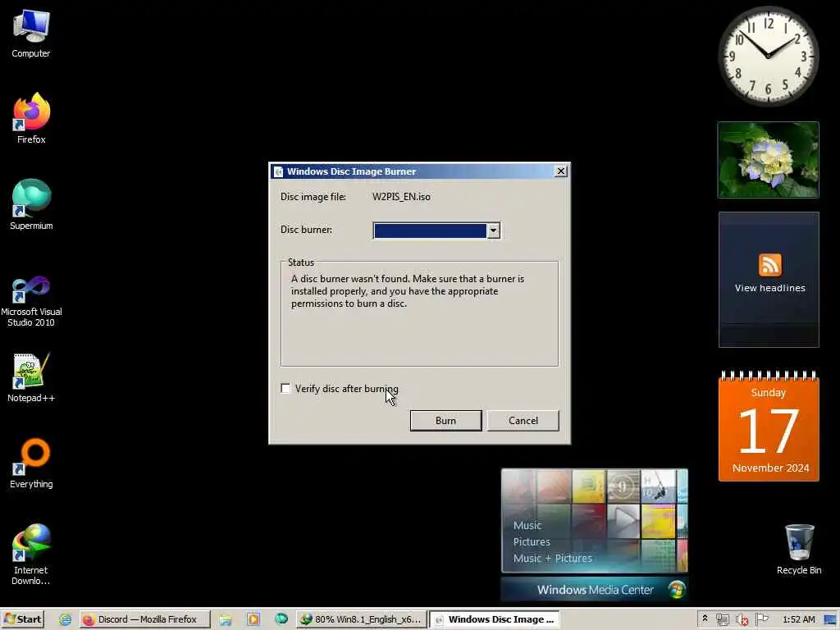Click the disc burner wasn't found status message
Image resolution: width=840 pixels, height=630 pixels.
click(408, 291)
